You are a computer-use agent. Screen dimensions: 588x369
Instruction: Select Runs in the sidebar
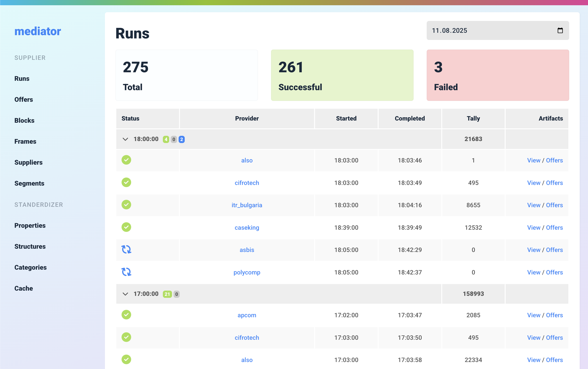tap(22, 78)
